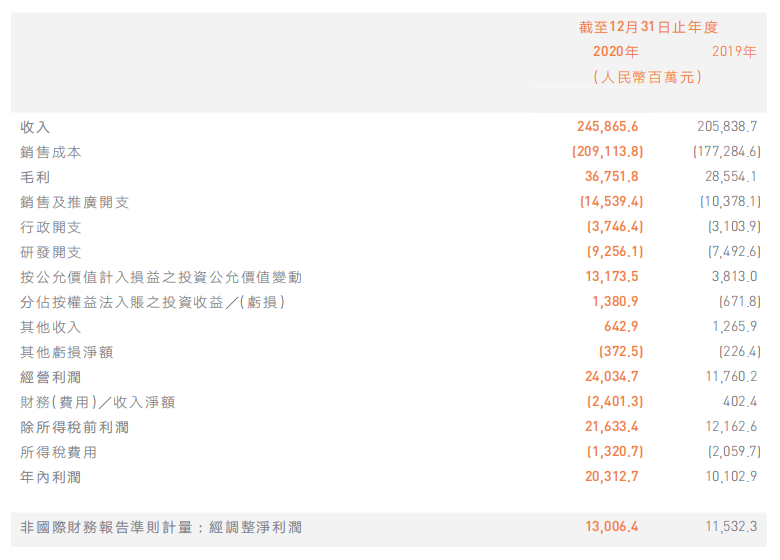Click the 2019 revenue value 205,838.7

tap(727, 127)
